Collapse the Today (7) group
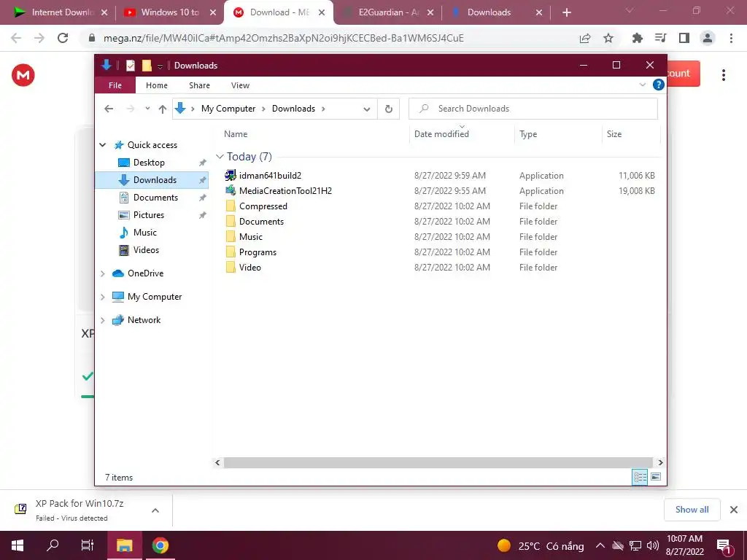This screenshot has height=560, width=747. [x=220, y=156]
